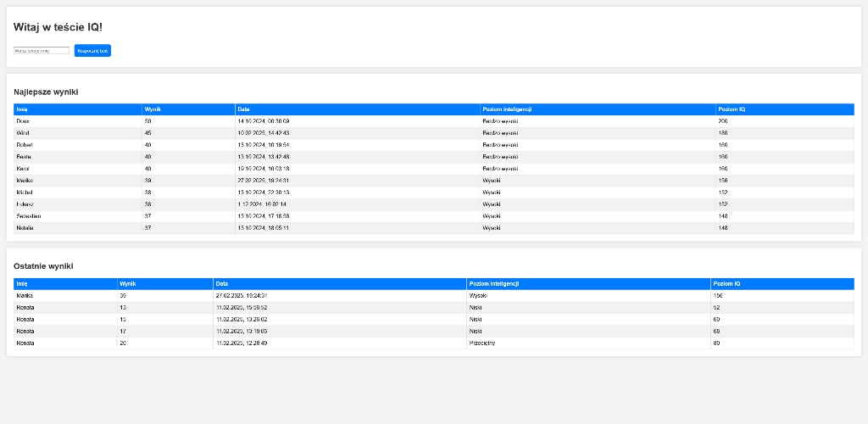Screen dimensions: 868x424
Task: Click 'Wynik' header in Najlepsze wyniki table
Action: [x=153, y=109]
